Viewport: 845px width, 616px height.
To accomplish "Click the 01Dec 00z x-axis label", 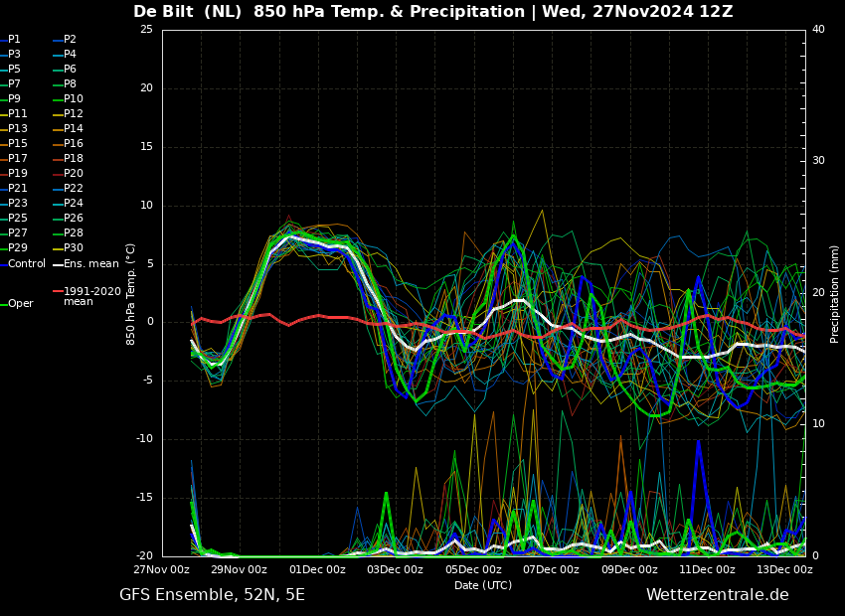I will (318, 569).
